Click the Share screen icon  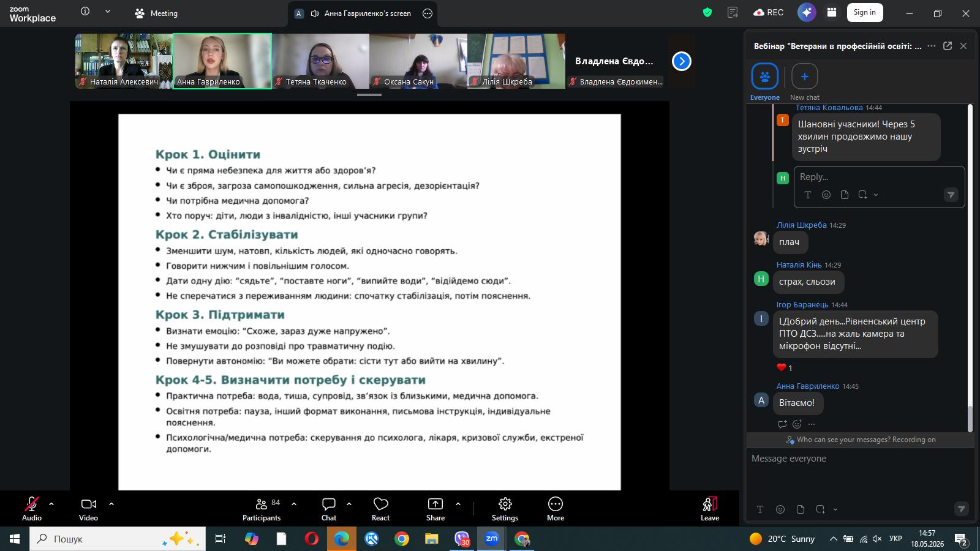click(435, 504)
